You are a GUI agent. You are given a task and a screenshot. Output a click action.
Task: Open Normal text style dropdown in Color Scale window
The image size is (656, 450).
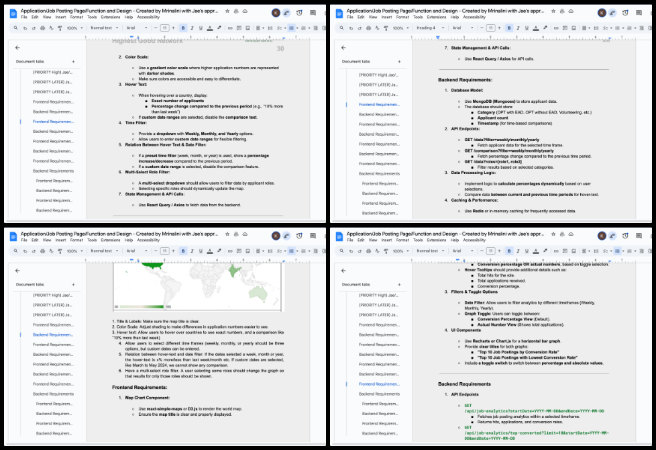point(104,28)
